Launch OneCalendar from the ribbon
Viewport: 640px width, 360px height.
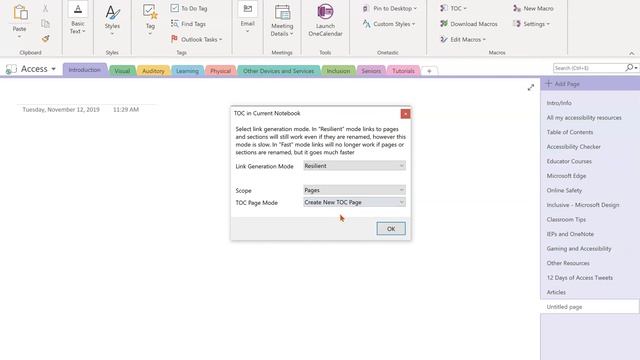pyautogui.click(x=325, y=20)
